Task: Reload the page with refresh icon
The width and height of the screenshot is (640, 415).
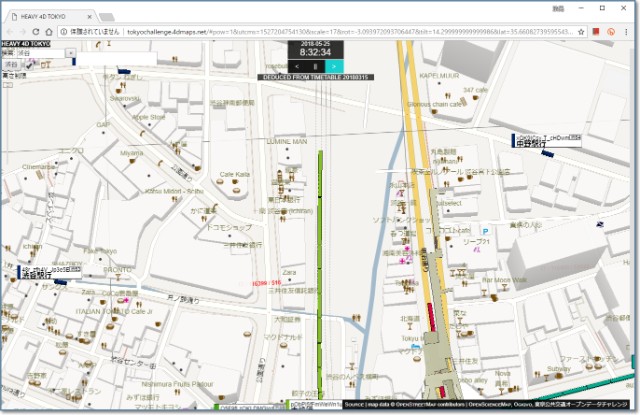Action: coord(48,32)
